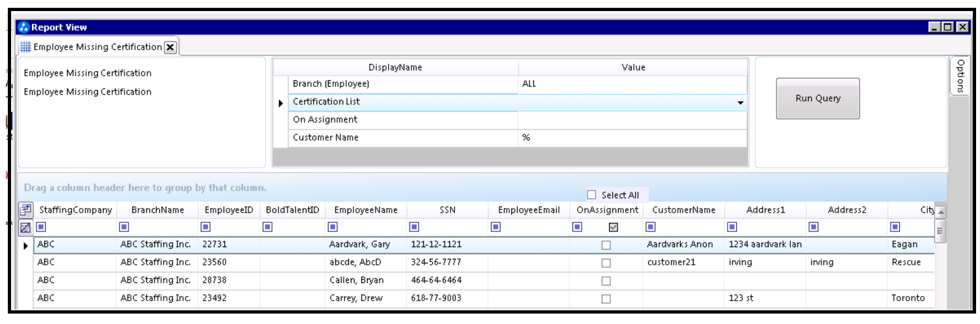Edit the Branch (Employee) value ALL
This screenshot has width=980, height=324.
pos(632,84)
